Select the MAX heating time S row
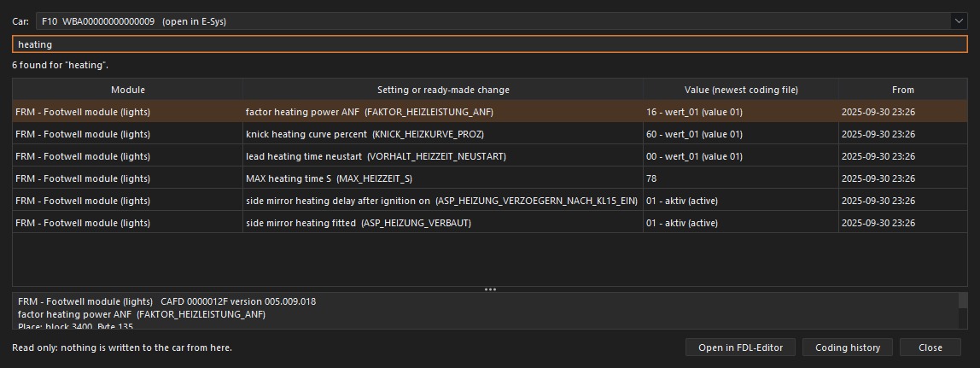The width and height of the screenshot is (980, 368). click(489, 178)
